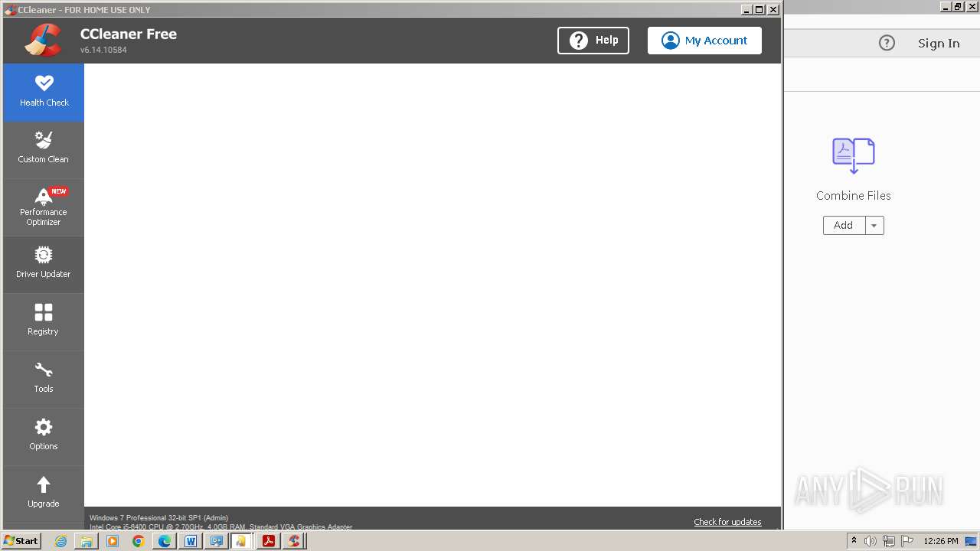This screenshot has width=980, height=551.
Task: Open the Tools section
Action: tap(44, 380)
